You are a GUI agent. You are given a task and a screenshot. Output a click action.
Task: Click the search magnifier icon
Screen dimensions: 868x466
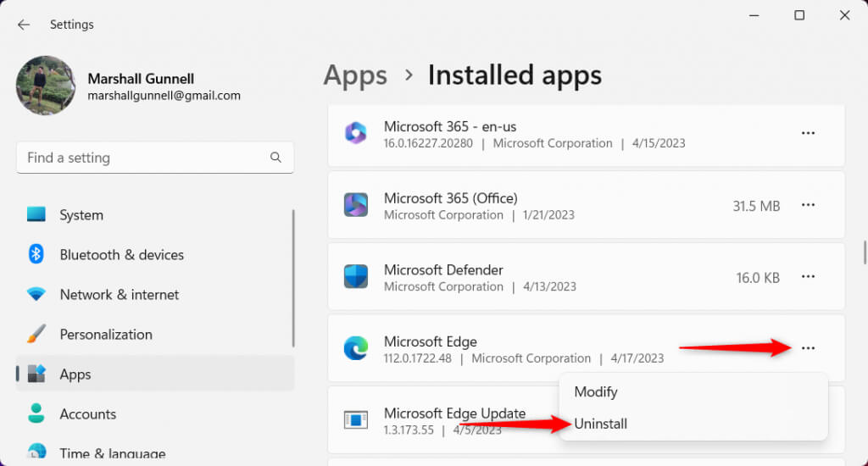tap(275, 158)
